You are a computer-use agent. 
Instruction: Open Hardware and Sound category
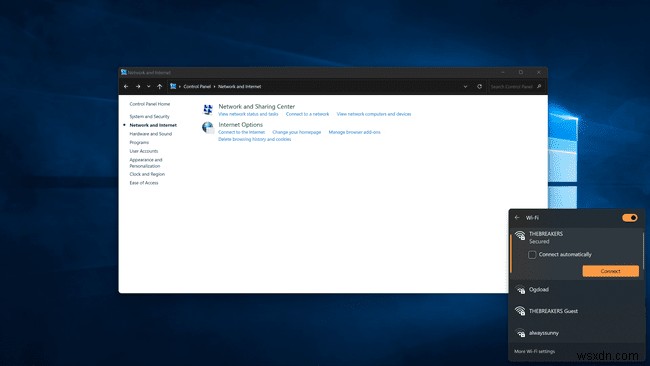[150, 134]
